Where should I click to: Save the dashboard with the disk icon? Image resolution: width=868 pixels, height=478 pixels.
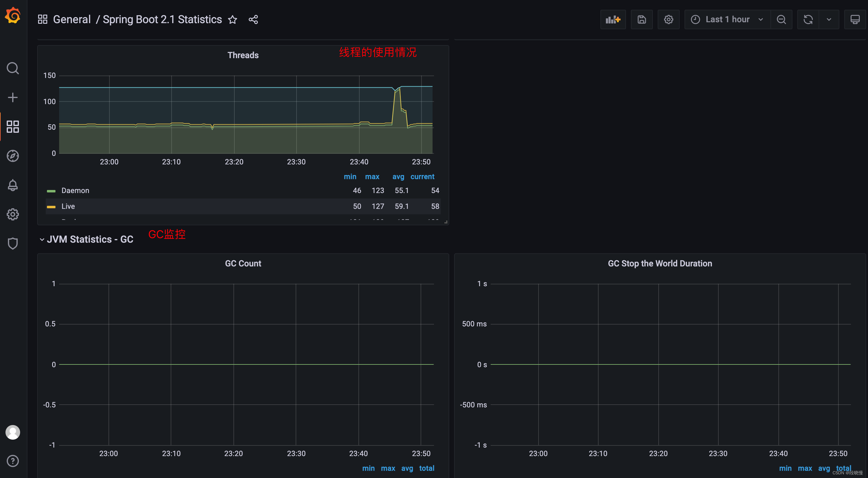642,19
